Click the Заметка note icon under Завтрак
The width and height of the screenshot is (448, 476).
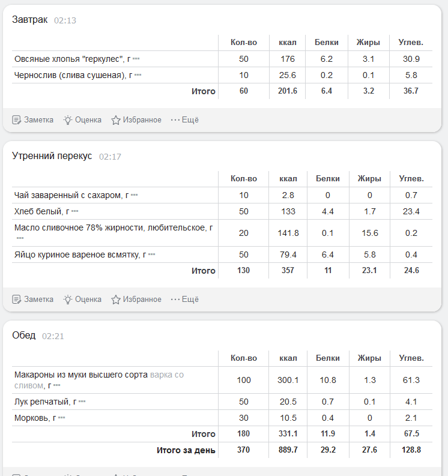[17, 120]
